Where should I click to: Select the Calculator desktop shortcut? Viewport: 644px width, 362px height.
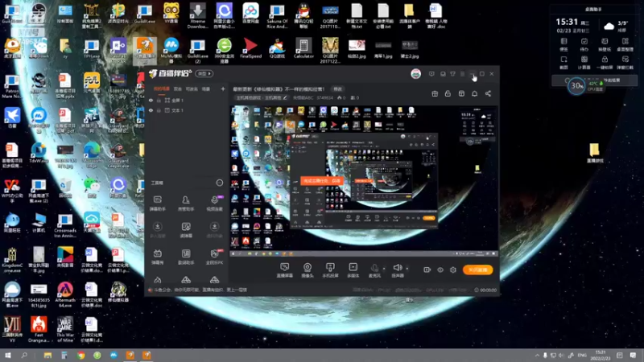pos(304,48)
